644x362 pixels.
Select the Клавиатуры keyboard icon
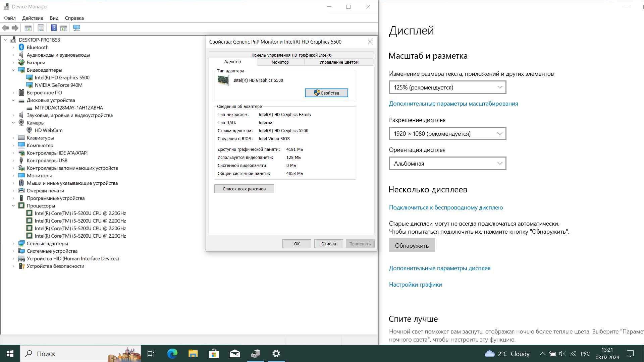point(21,138)
